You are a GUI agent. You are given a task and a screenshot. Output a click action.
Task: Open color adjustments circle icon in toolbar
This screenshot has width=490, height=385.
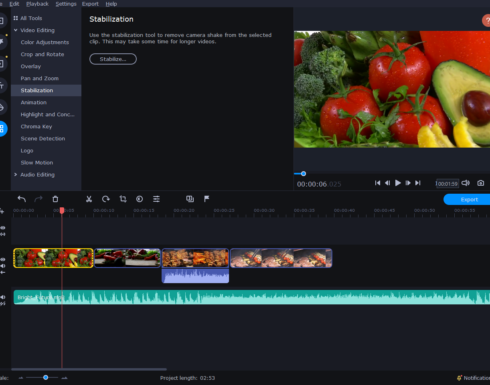(x=139, y=199)
